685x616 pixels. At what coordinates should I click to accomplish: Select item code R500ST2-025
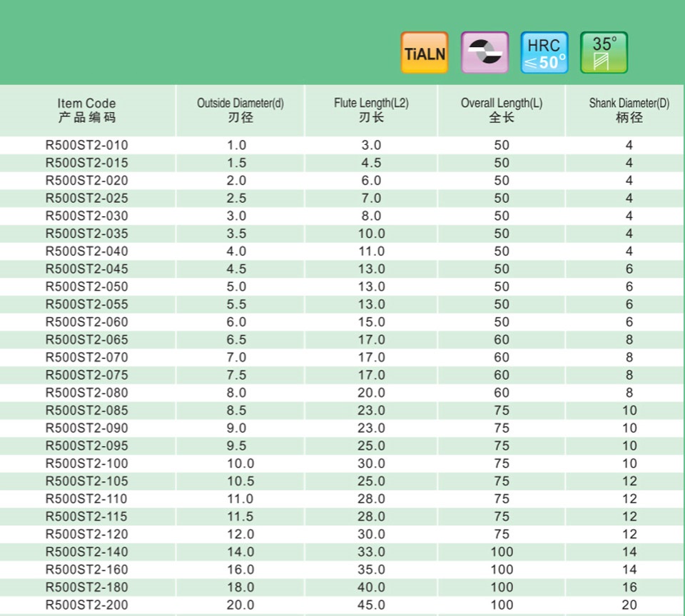point(87,198)
